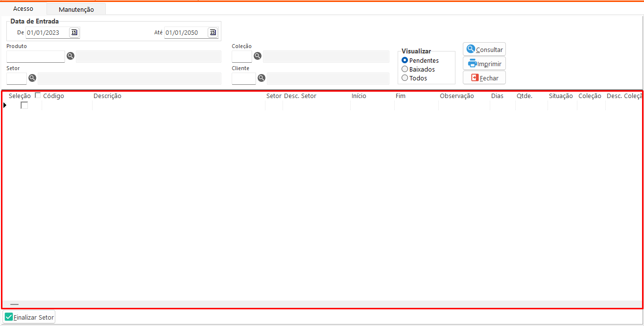The height and width of the screenshot is (326, 644).
Task: Click the Coleção search magnifier icon
Action: pyautogui.click(x=258, y=56)
